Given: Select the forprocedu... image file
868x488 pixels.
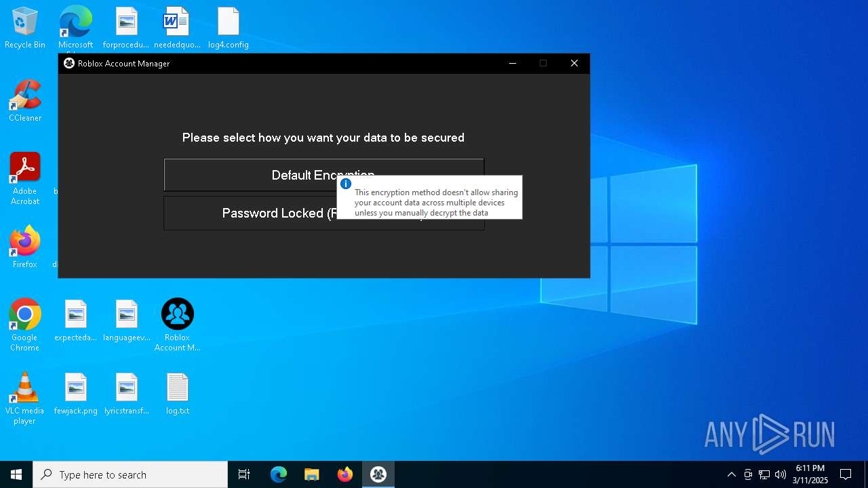Looking at the screenshot, I should click(x=126, y=28).
